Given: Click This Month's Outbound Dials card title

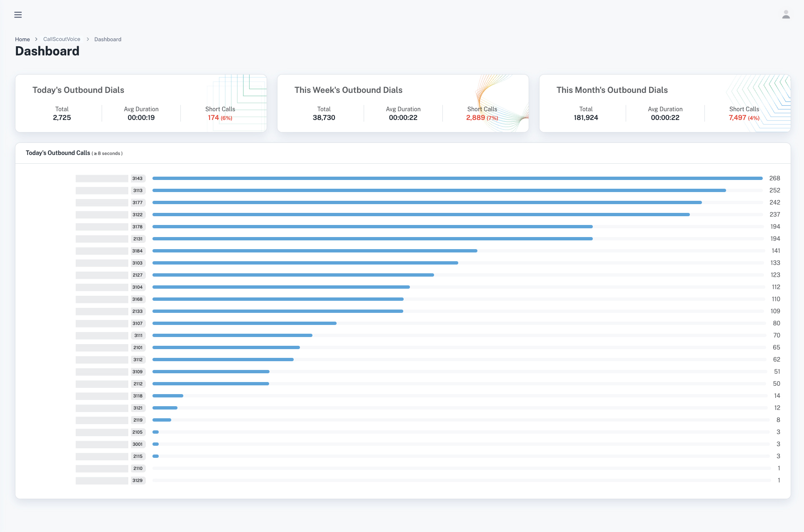Looking at the screenshot, I should [612, 90].
